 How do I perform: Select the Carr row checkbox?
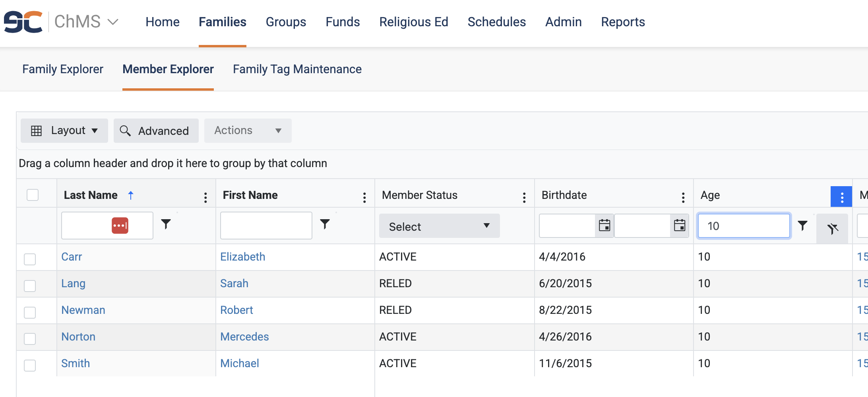[30, 259]
